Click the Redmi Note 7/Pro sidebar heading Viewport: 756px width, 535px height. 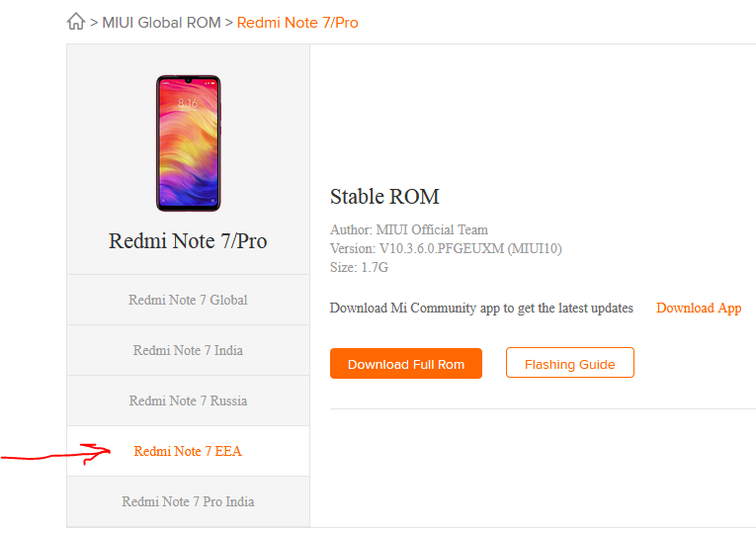click(x=188, y=240)
